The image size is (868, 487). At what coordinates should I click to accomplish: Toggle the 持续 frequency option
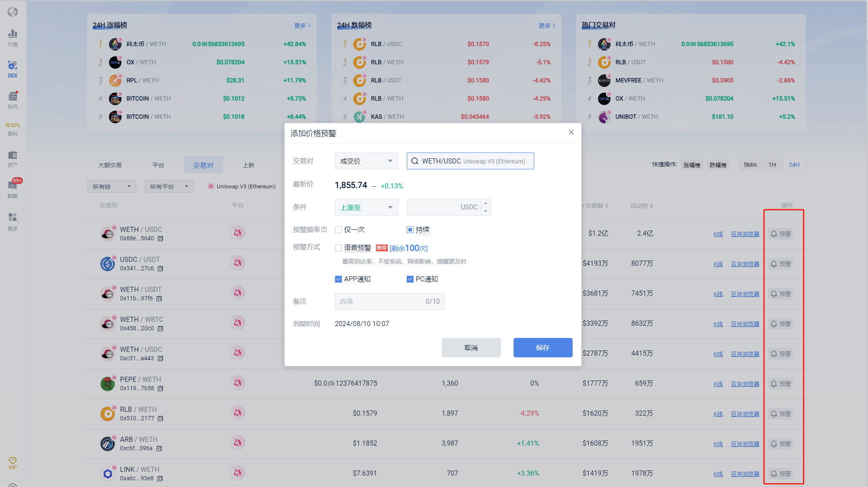coord(410,230)
